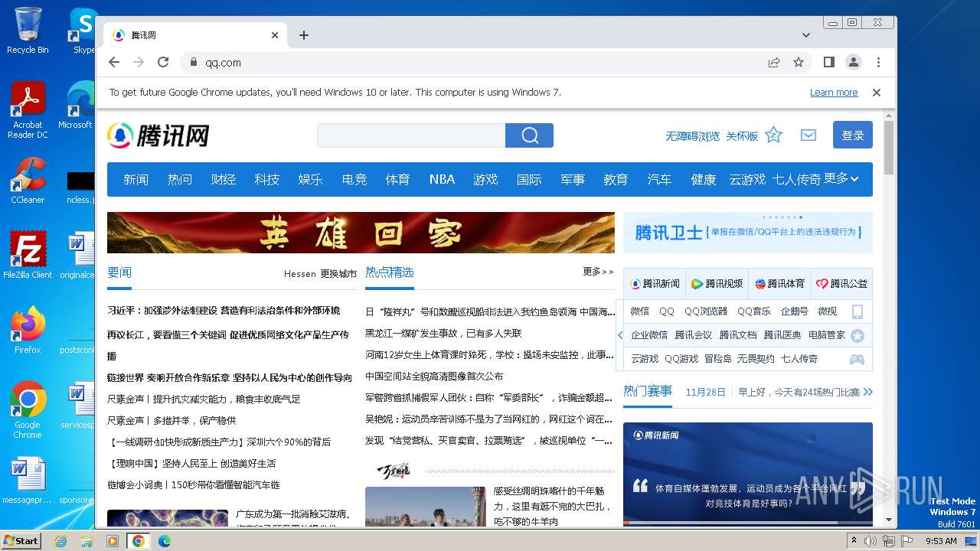Image resolution: width=980 pixels, height=551 pixels.
Task: Open the Recycle Bin desktop icon
Action: (28, 31)
